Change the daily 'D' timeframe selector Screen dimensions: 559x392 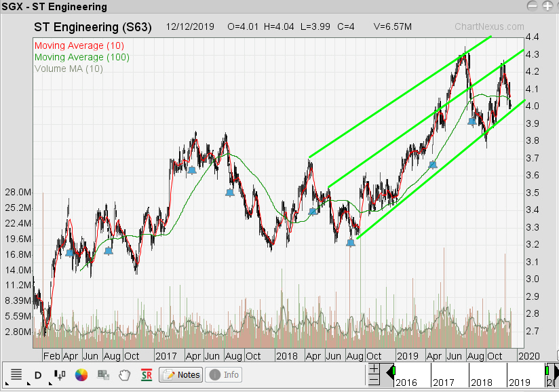pos(38,375)
